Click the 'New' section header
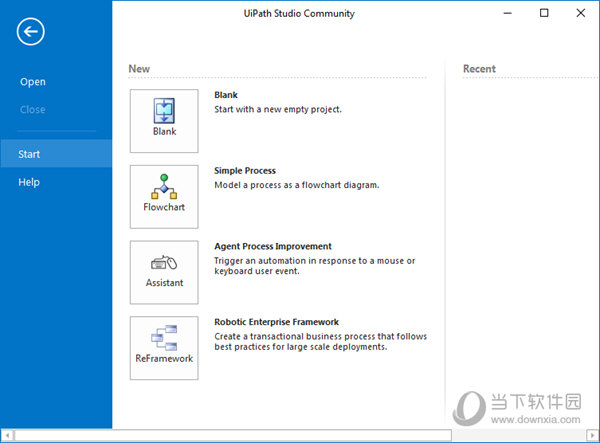The image size is (600, 443). 139,69
